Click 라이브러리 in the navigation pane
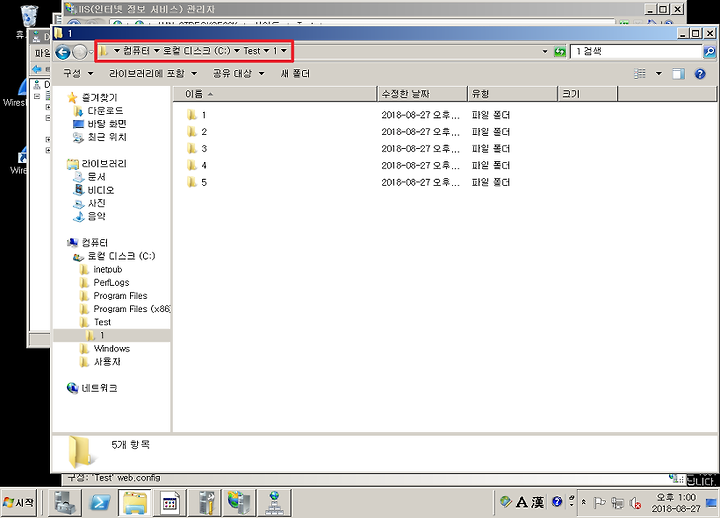 click(104, 163)
